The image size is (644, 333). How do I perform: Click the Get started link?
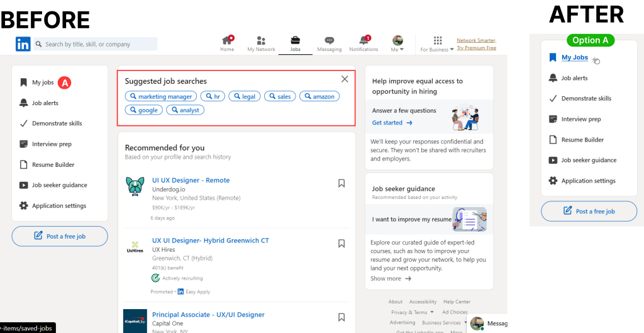tap(392, 123)
